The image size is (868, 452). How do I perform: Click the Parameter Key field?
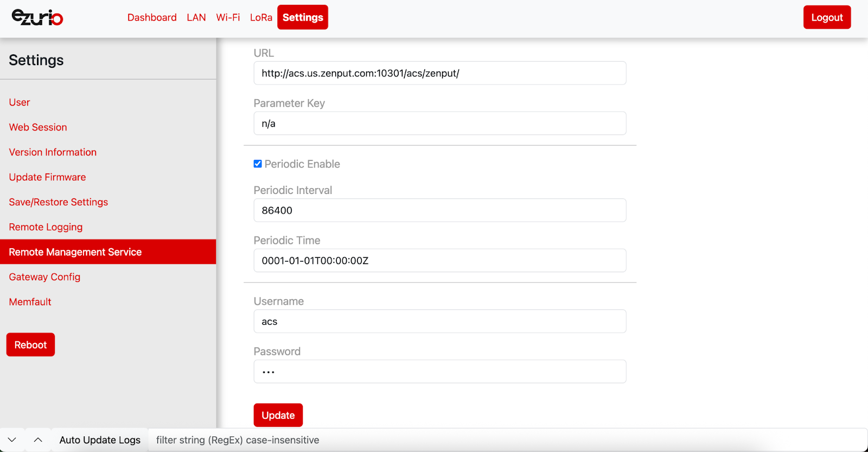[440, 124]
